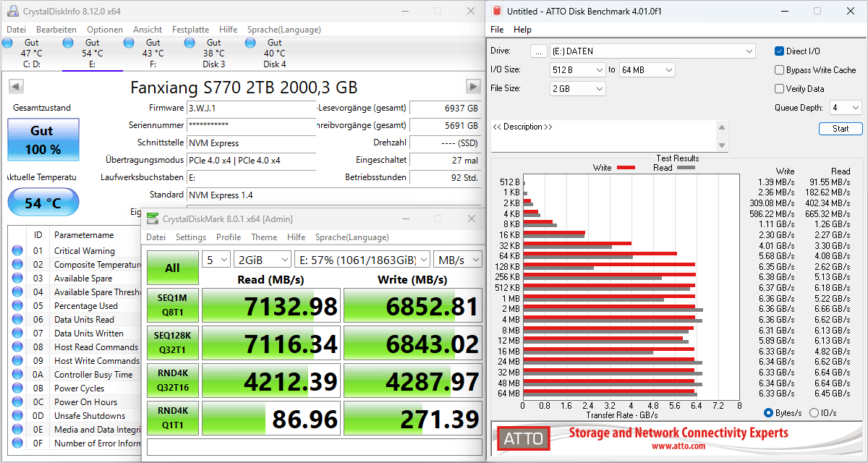Viewport: 868px width, 463px height.
Task: Click ATTO drive browse ... button
Action: (538, 51)
